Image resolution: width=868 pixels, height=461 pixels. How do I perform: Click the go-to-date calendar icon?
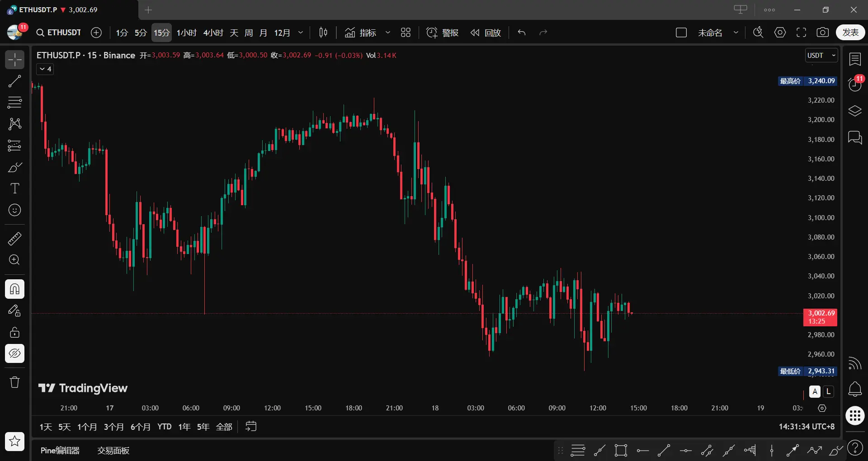[x=251, y=426]
